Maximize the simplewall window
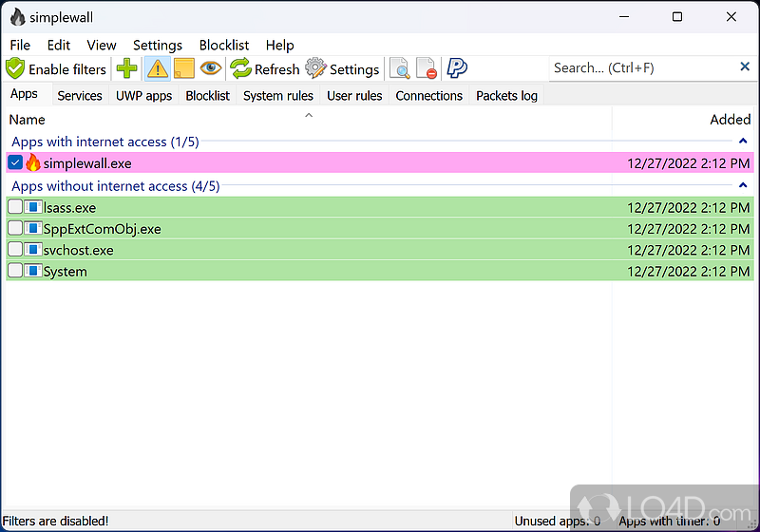 pos(677,17)
